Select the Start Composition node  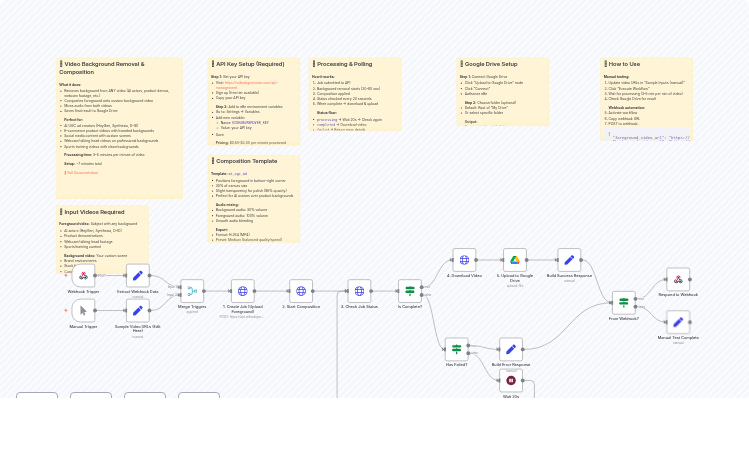(x=301, y=291)
